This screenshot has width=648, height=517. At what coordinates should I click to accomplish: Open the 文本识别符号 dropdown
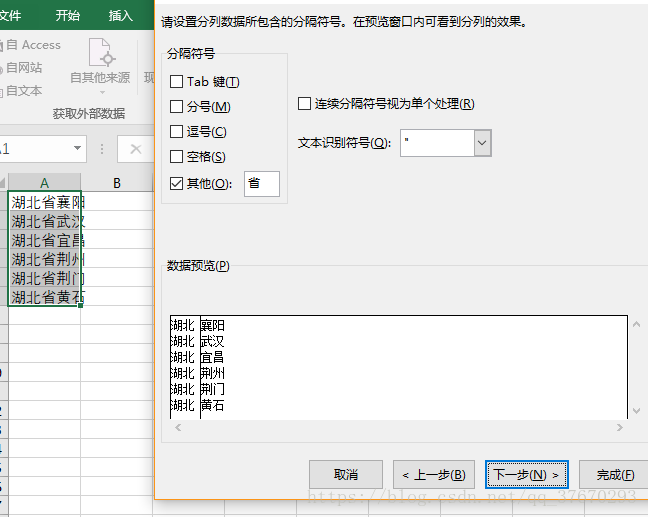[482, 143]
